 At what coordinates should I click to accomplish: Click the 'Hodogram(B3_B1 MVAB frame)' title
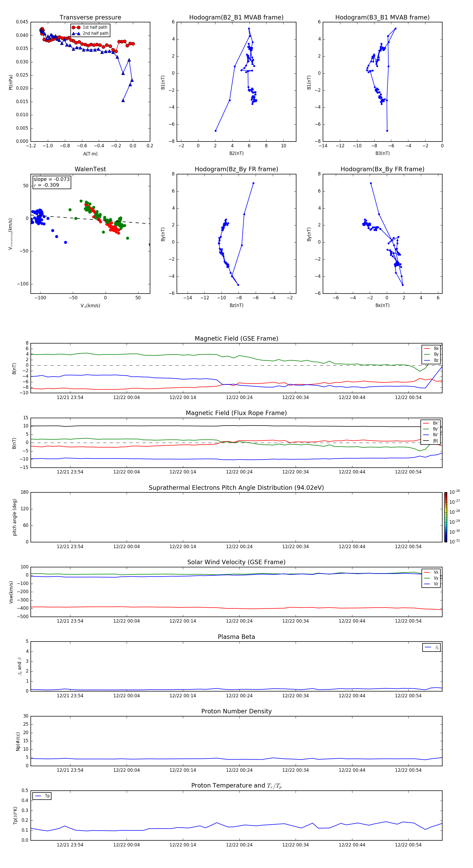pyautogui.click(x=382, y=18)
